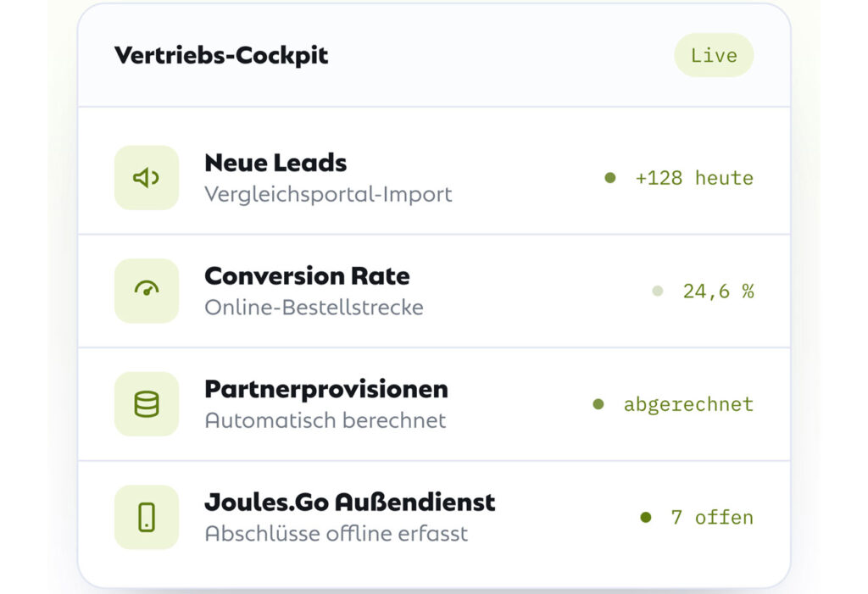Viewport: 868px width, 594px height.
Task: Click the 7 offen status text
Action: (712, 518)
